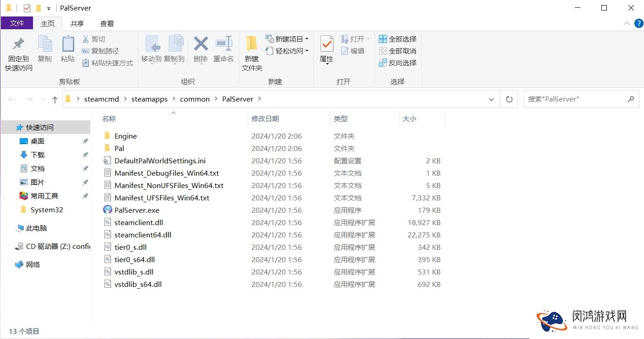Click the Edit (编辑) button
This screenshot has width=644, height=339.
pos(353,51)
